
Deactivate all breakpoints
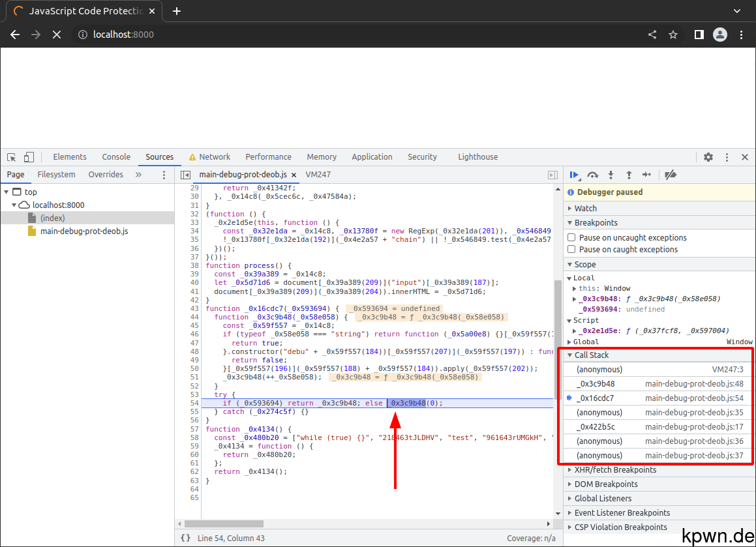[x=670, y=175]
